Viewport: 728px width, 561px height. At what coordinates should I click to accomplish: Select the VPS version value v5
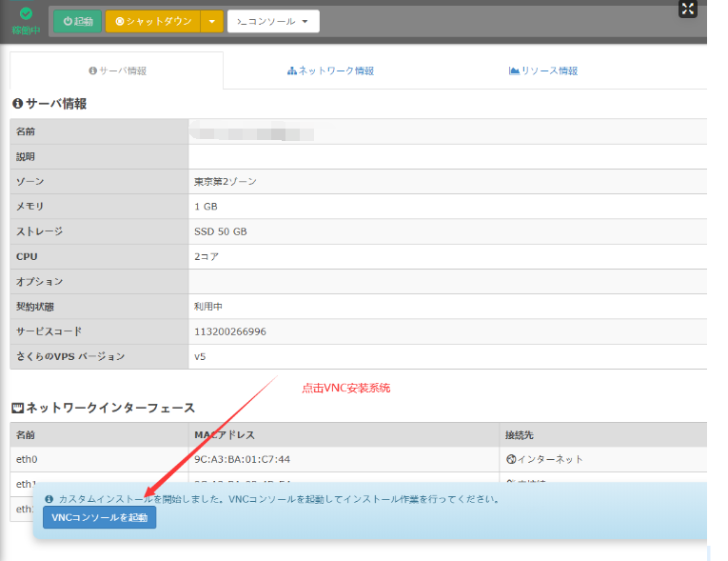click(x=200, y=356)
